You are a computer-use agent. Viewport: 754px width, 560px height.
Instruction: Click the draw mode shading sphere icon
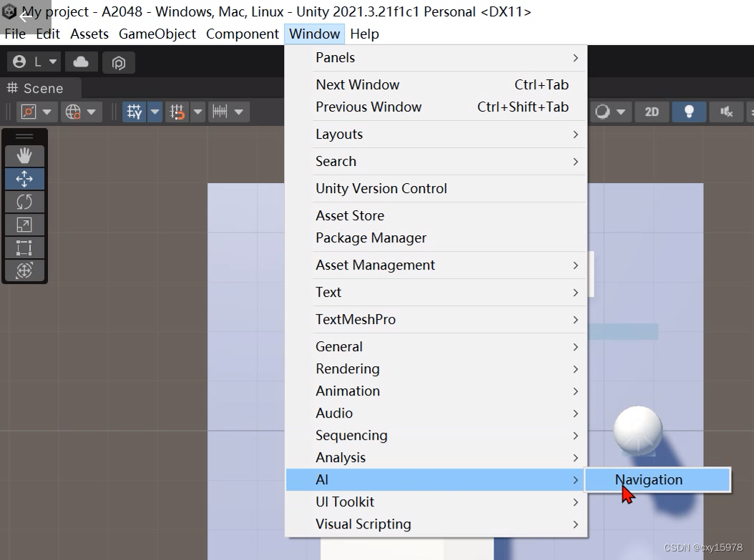pos(602,112)
